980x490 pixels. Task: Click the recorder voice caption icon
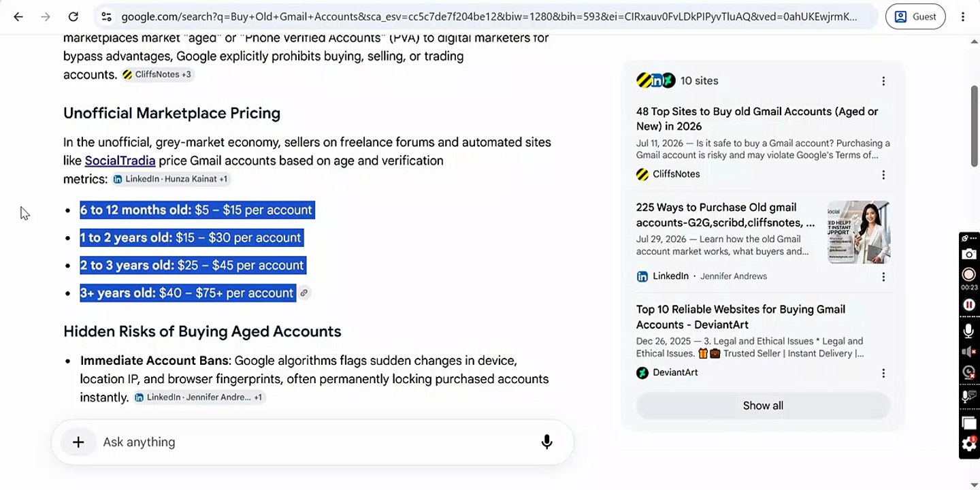[x=968, y=397]
